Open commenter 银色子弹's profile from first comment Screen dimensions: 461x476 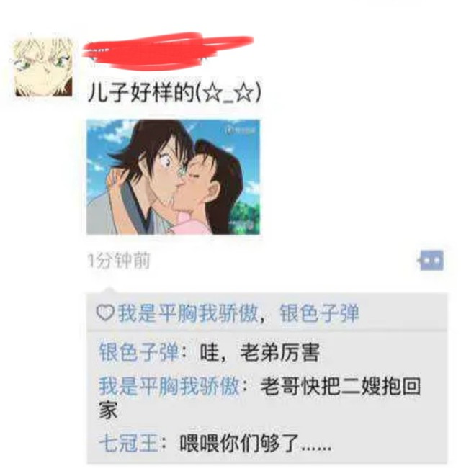(x=138, y=352)
